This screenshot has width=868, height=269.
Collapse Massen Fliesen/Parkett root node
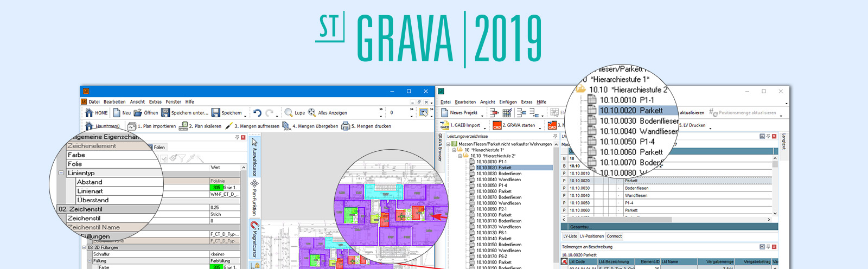[x=448, y=144]
